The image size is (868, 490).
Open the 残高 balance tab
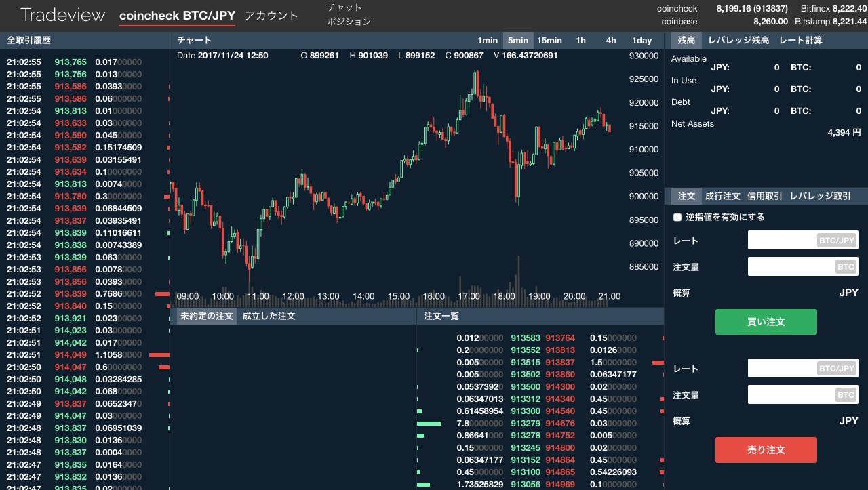click(686, 40)
